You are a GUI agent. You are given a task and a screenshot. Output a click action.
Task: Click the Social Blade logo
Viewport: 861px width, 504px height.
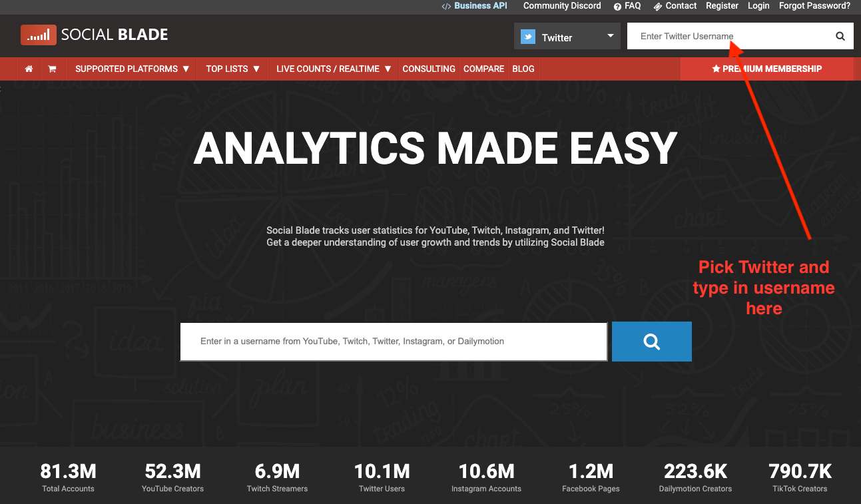coord(95,35)
